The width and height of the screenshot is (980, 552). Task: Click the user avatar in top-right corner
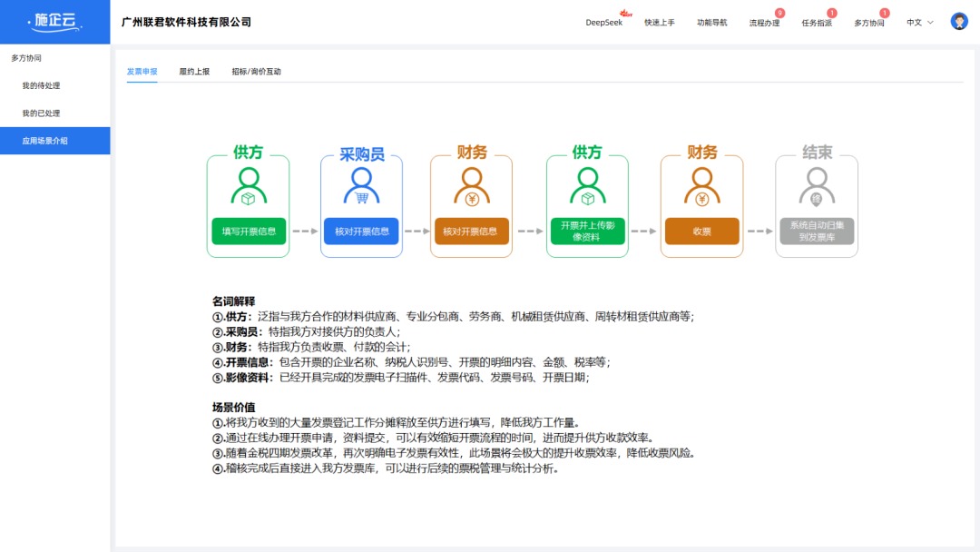(958, 20)
